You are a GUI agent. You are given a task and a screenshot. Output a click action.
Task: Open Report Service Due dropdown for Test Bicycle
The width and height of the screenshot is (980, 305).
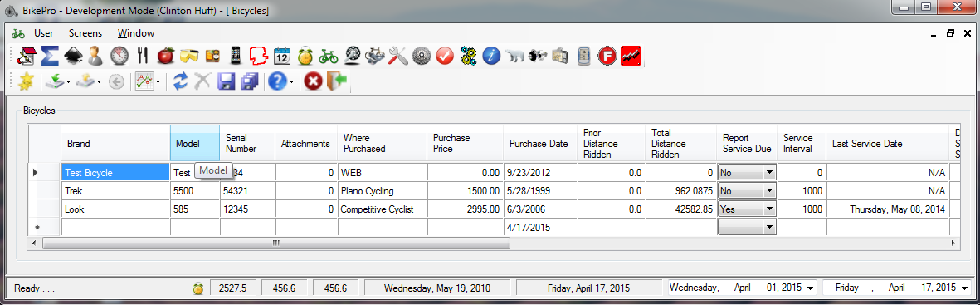click(769, 172)
